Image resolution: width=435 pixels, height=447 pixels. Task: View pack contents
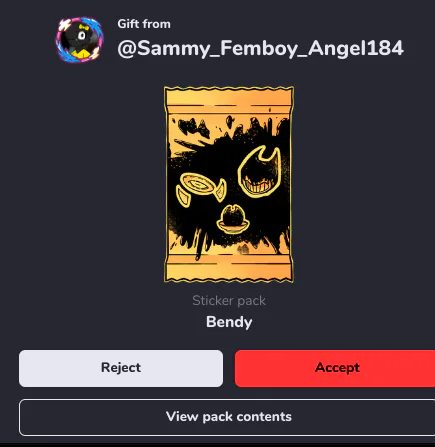point(229,417)
